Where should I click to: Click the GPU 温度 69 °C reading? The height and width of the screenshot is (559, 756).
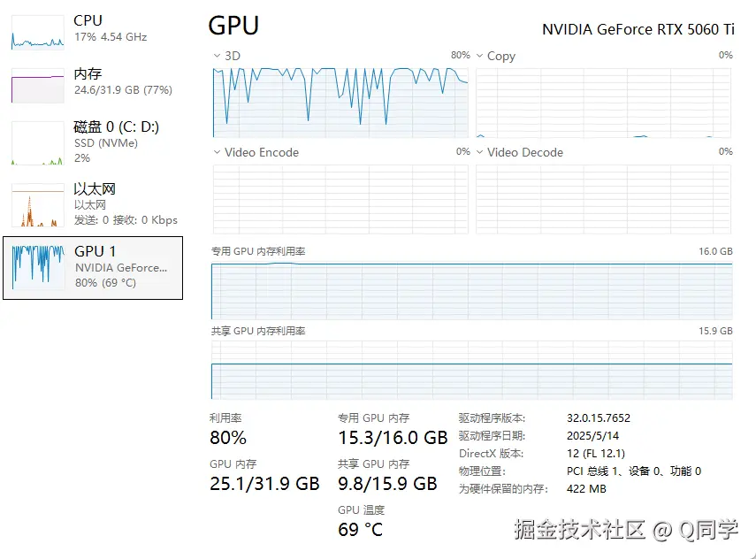(361, 530)
